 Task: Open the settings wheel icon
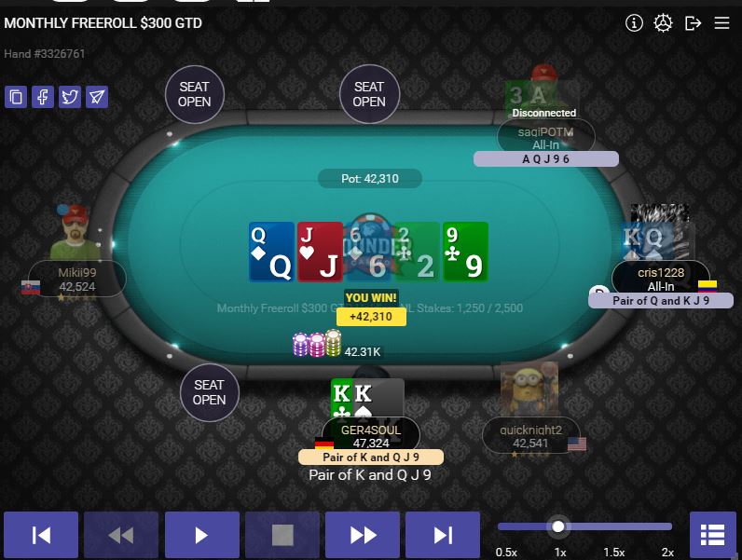(x=663, y=22)
